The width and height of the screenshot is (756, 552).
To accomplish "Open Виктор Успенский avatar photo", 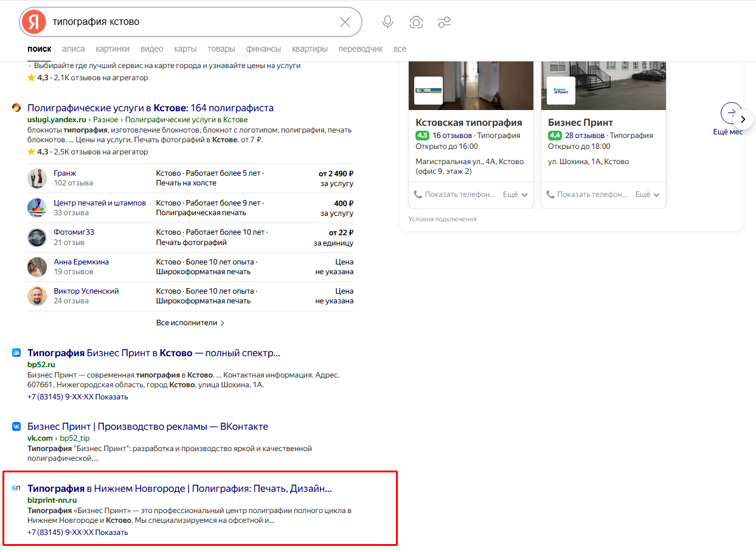I will (x=37, y=296).
